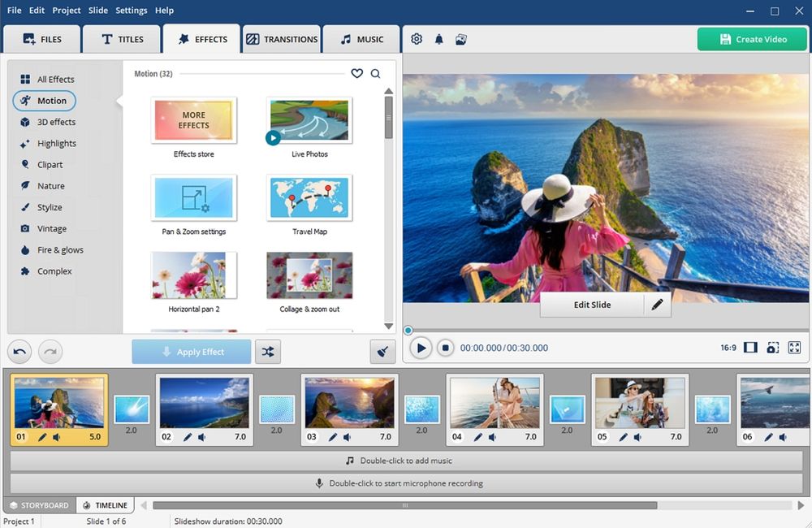Open favorites with the heart icon
This screenshot has height=528, width=812.
[356, 74]
